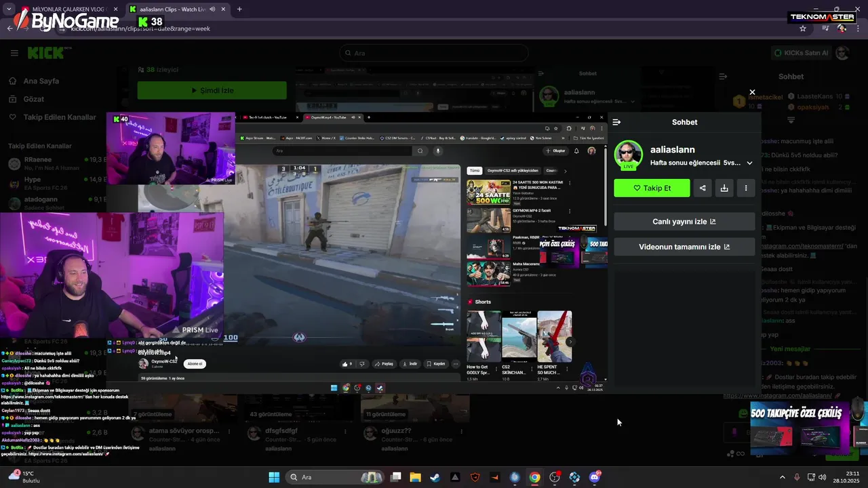Open the aaliaslann channel name in popup
Screen dimensions: 868x488
tap(672, 150)
